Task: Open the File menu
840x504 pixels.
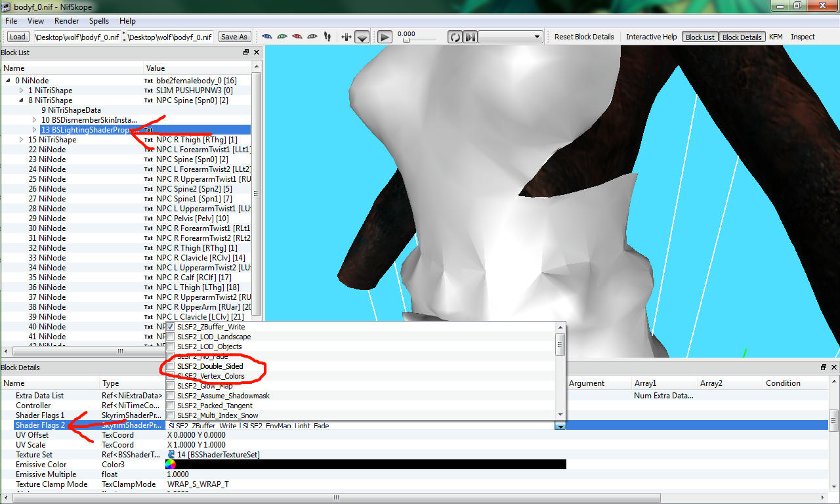Action: tap(11, 21)
